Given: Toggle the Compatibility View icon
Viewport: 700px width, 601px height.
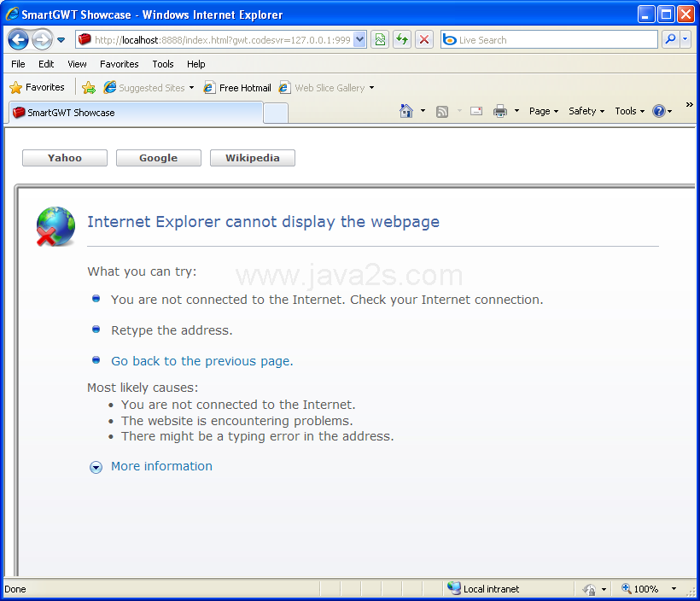Looking at the screenshot, I should (x=380, y=40).
